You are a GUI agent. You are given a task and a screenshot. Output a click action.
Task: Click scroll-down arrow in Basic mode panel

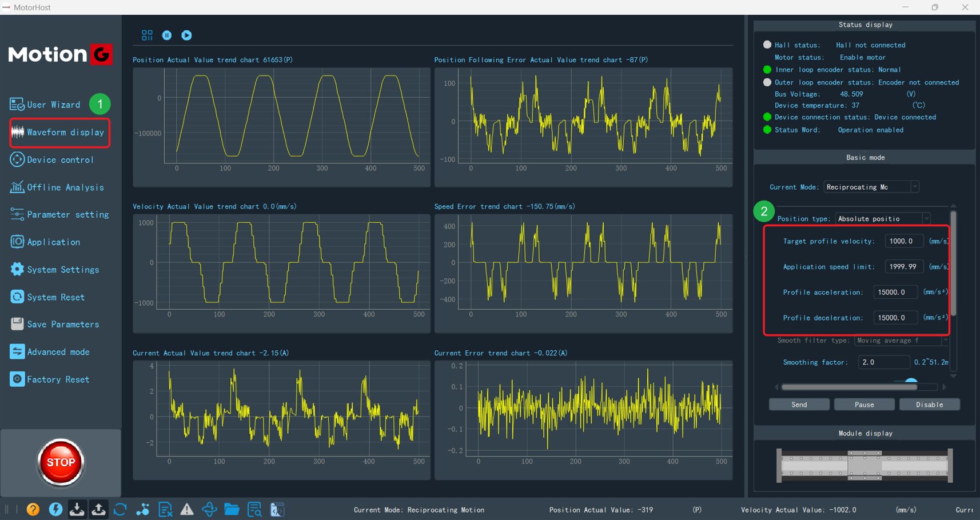(x=953, y=376)
